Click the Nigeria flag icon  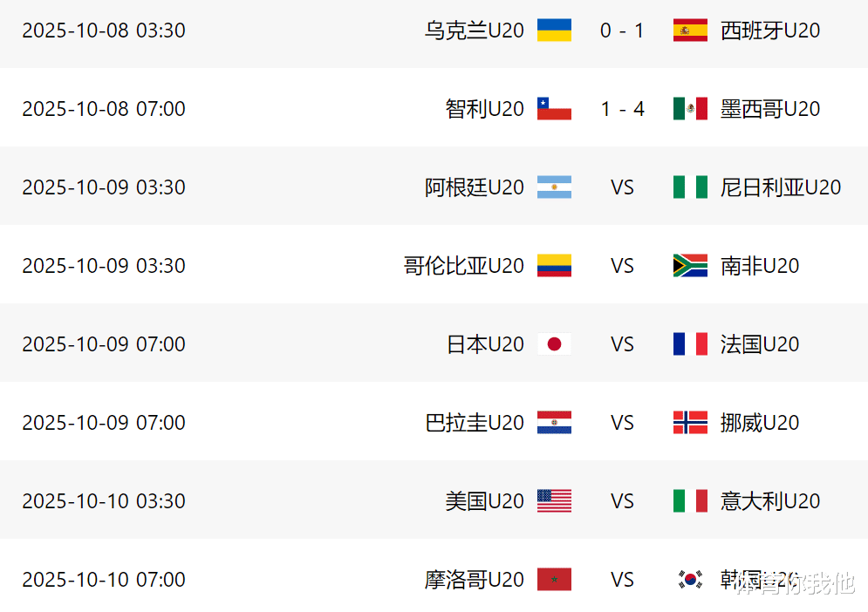(x=690, y=187)
